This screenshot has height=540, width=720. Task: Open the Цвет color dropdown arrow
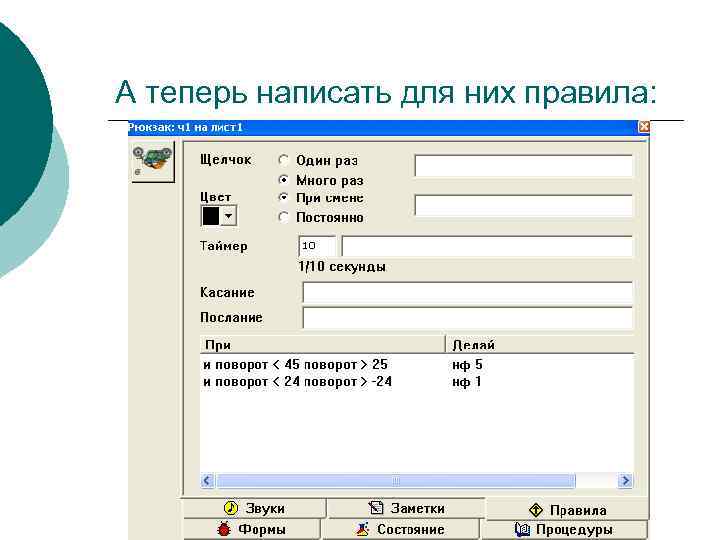229,216
